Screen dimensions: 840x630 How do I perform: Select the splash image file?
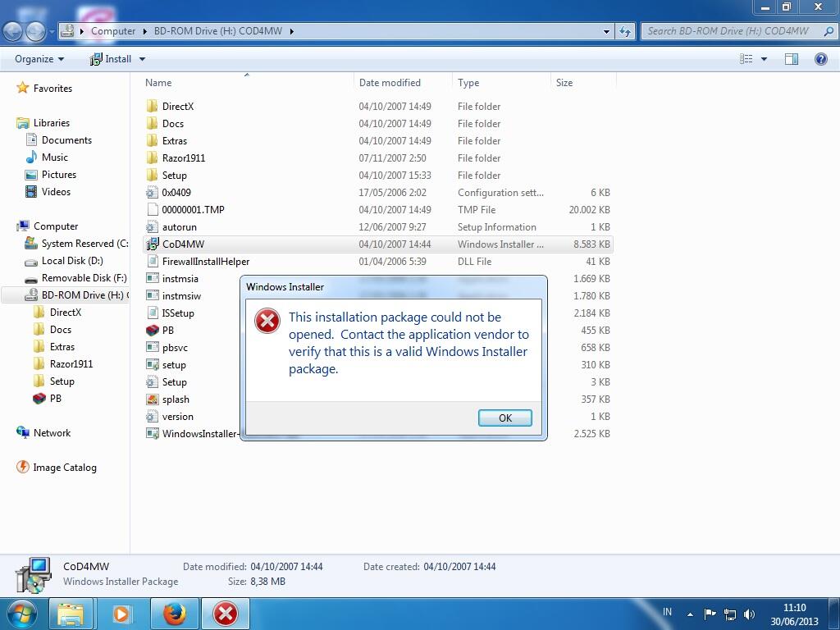pyautogui.click(x=176, y=399)
